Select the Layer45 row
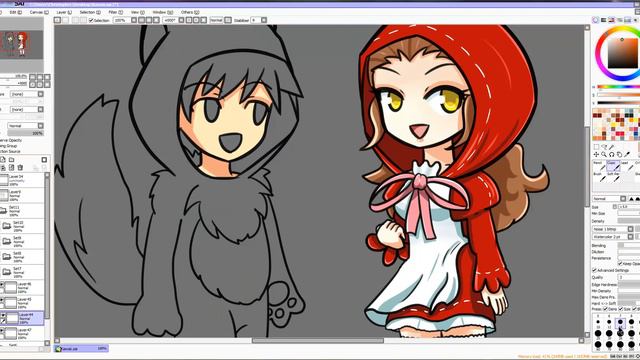Viewport: 640px width, 360px height. point(22,302)
